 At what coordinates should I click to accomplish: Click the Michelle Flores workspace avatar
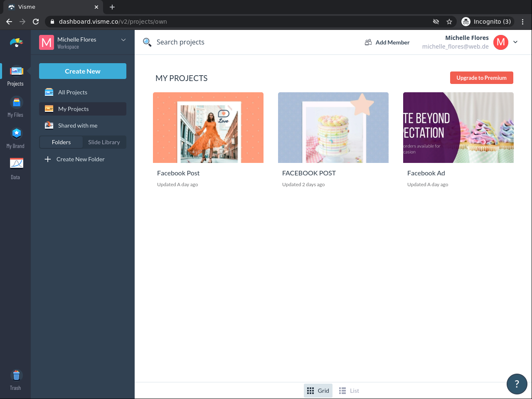pyautogui.click(x=47, y=42)
